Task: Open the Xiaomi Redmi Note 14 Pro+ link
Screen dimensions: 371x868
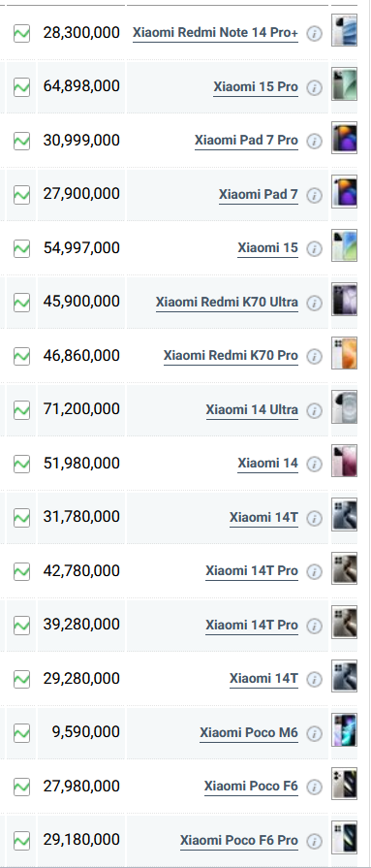Action: pyautogui.click(x=215, y=33)
